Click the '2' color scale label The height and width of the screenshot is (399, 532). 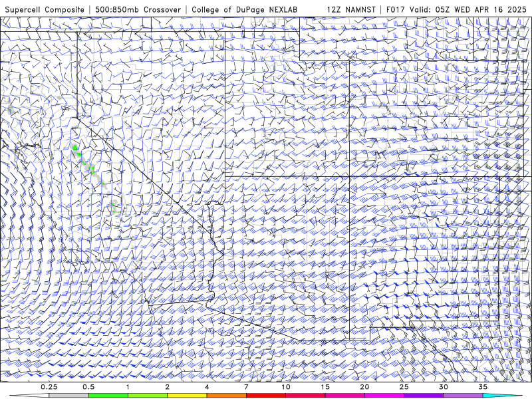point(168,387)
